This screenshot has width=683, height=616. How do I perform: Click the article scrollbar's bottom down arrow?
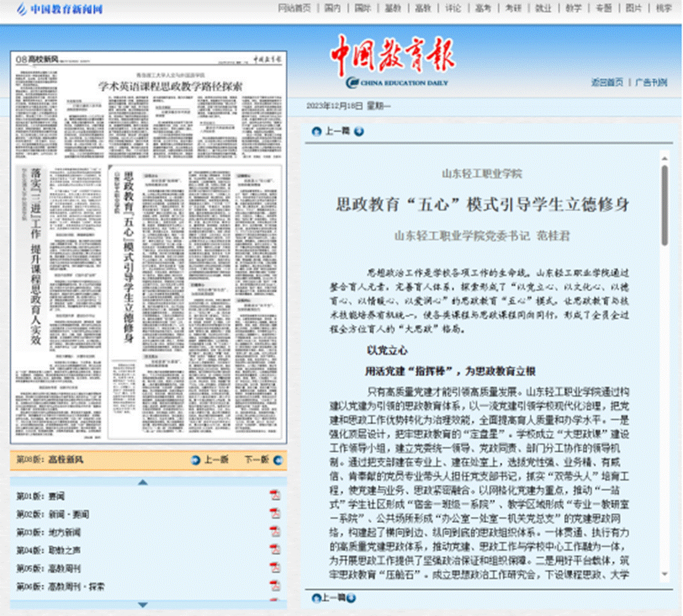tap(665, 574)
